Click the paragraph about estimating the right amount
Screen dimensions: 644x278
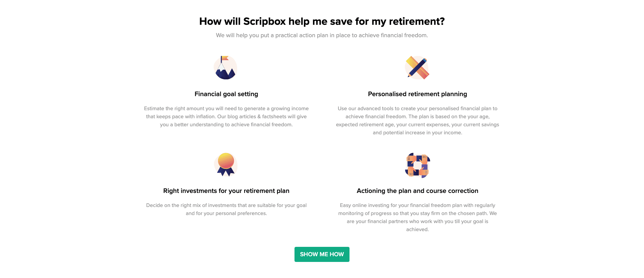tap(226, 117)
